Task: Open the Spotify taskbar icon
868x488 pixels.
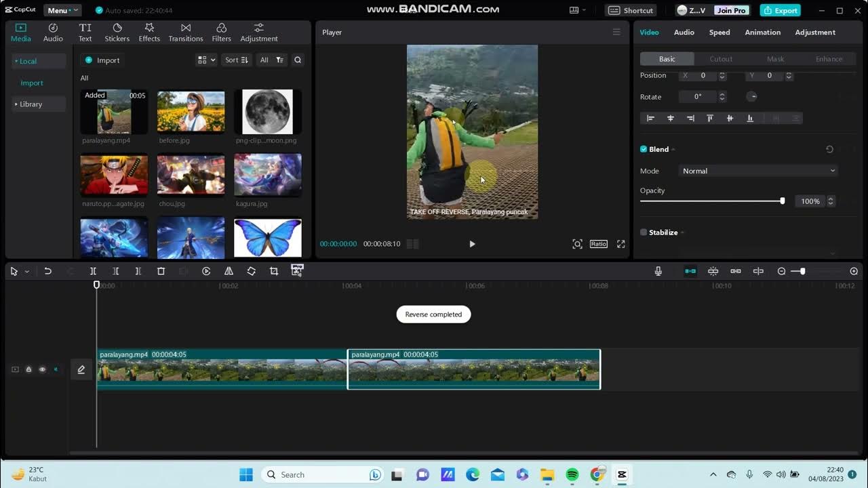Action: (572, 474)
